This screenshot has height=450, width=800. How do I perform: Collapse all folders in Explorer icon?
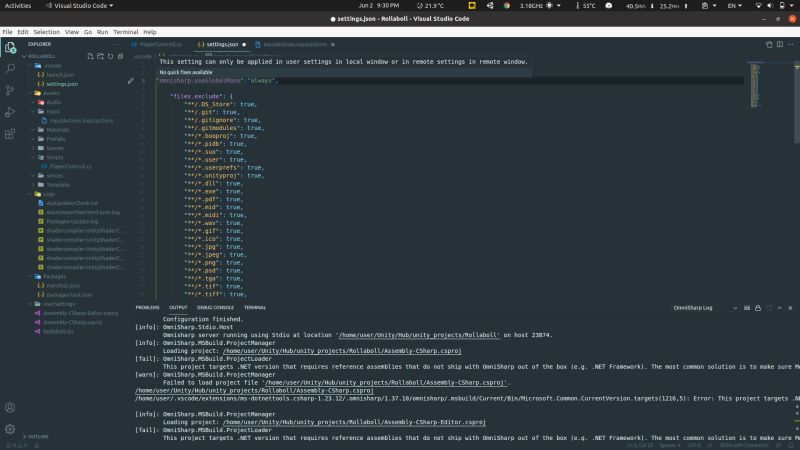(x=120, y=56)
